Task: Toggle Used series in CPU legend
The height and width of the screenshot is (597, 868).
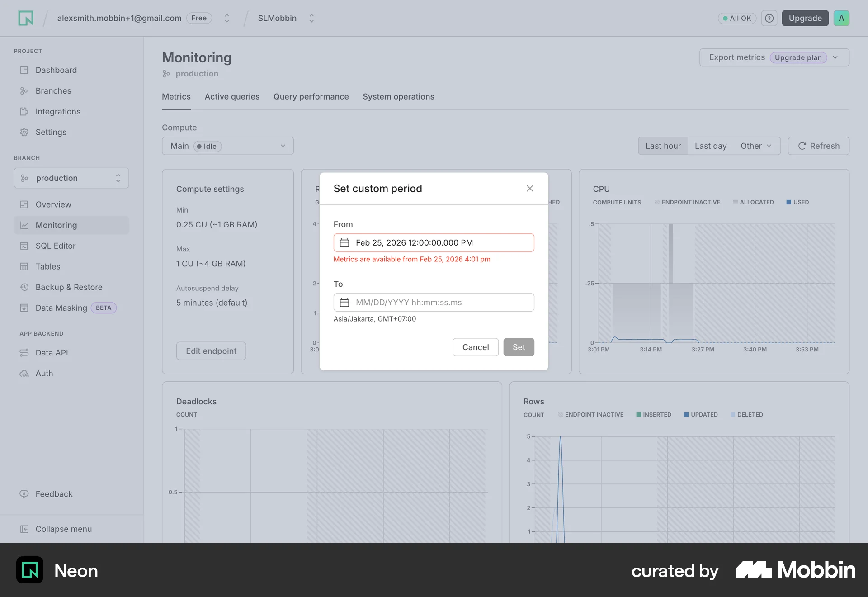Action: (x=797, y=202)
